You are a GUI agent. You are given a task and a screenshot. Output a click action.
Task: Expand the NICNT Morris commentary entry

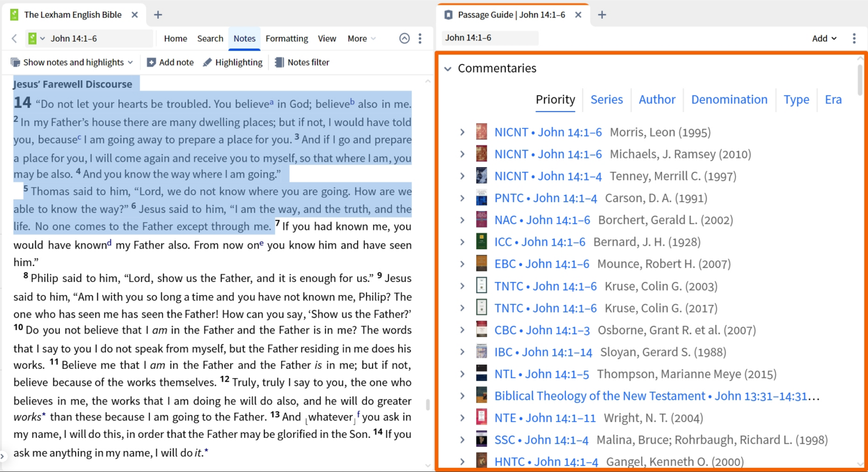point(463,132)
